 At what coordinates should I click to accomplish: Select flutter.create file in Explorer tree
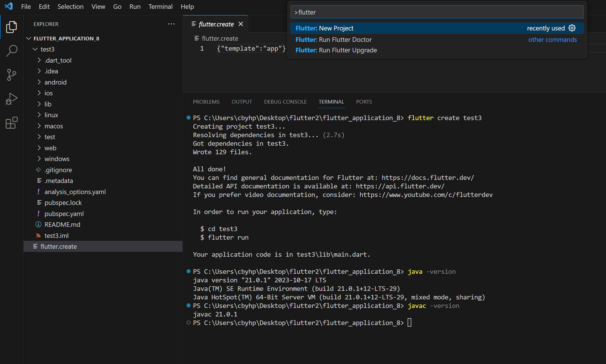103,246
